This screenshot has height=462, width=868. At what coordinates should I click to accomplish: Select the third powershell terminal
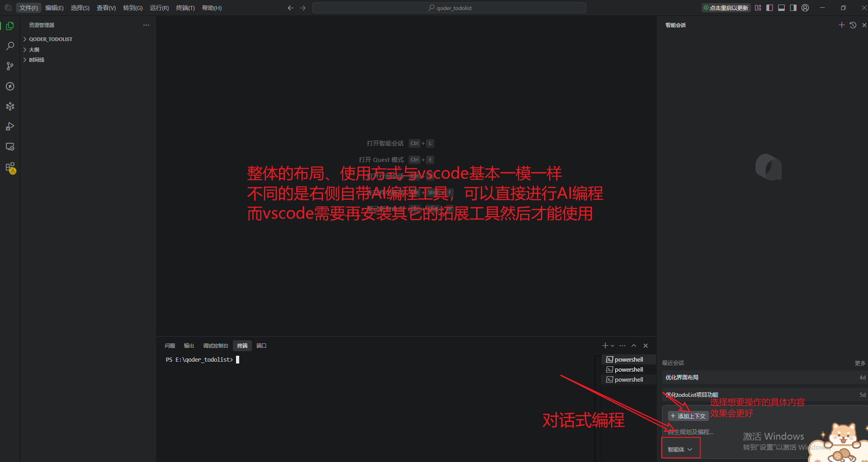[629, 379]
